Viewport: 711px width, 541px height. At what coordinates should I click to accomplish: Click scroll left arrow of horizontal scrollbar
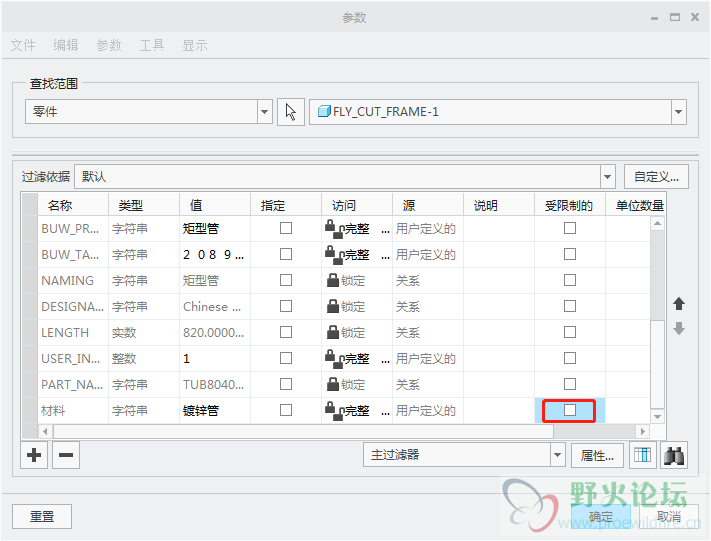click(45, 431)
